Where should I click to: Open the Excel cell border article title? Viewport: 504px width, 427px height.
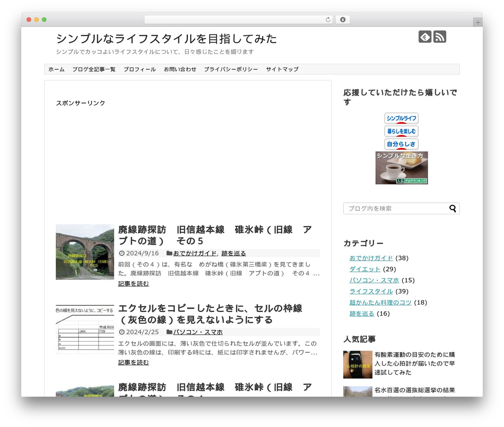click(x=210, y=314)
